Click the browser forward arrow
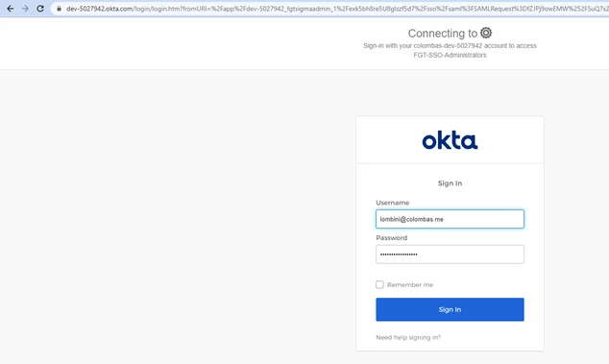609x364 pixels. 25,9
